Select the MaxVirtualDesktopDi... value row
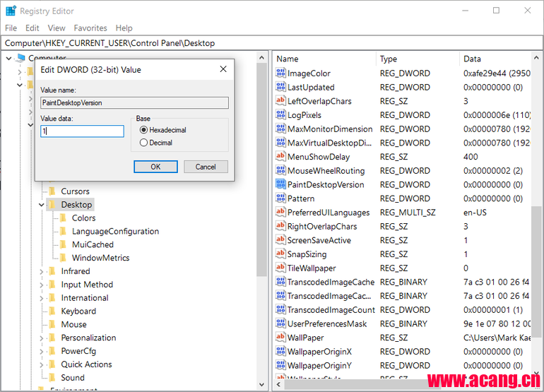The height and width of the screenshot is (392, 544). click(x=330, y=143)
